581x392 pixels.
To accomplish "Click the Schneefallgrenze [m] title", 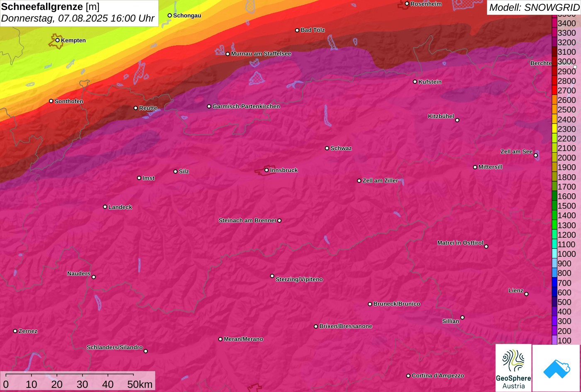I will (x=50, y=7).
